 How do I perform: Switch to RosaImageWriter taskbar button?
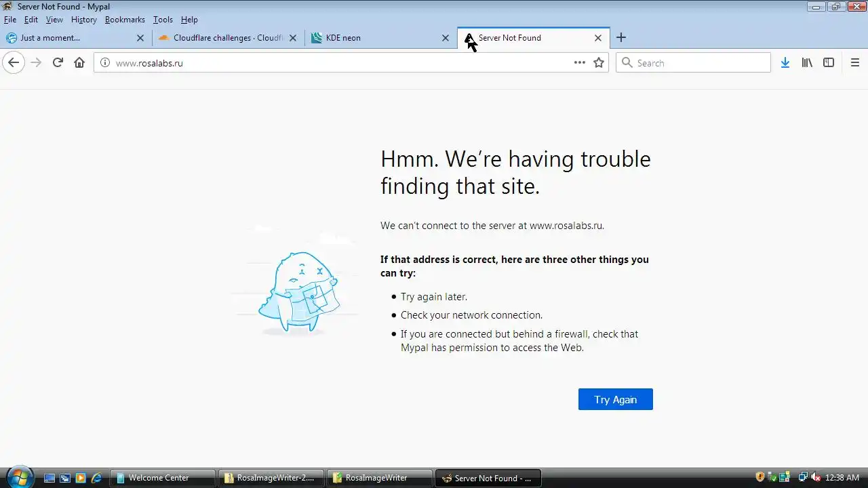[x=379, y=478]
